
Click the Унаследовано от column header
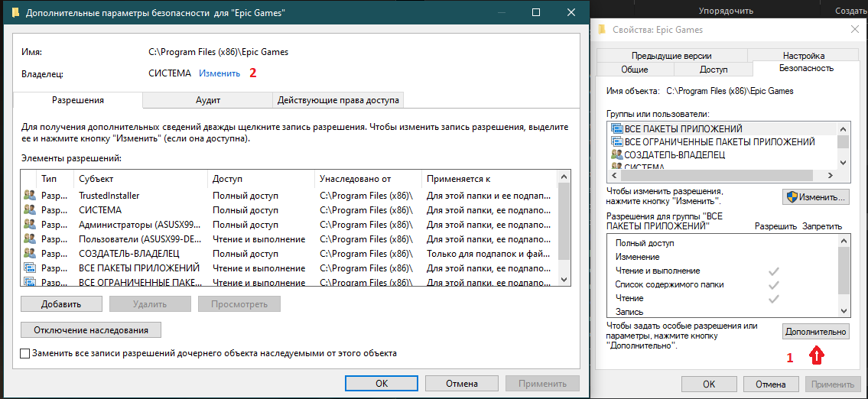368,180
